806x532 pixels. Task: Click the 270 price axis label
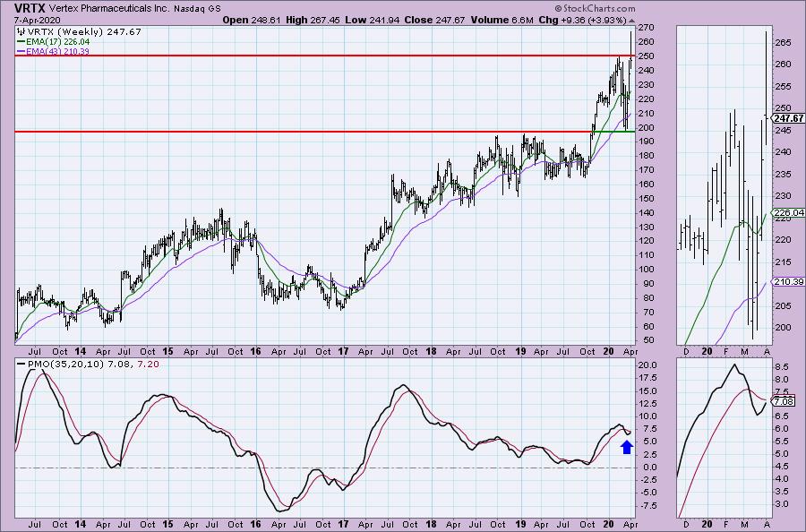646,27
